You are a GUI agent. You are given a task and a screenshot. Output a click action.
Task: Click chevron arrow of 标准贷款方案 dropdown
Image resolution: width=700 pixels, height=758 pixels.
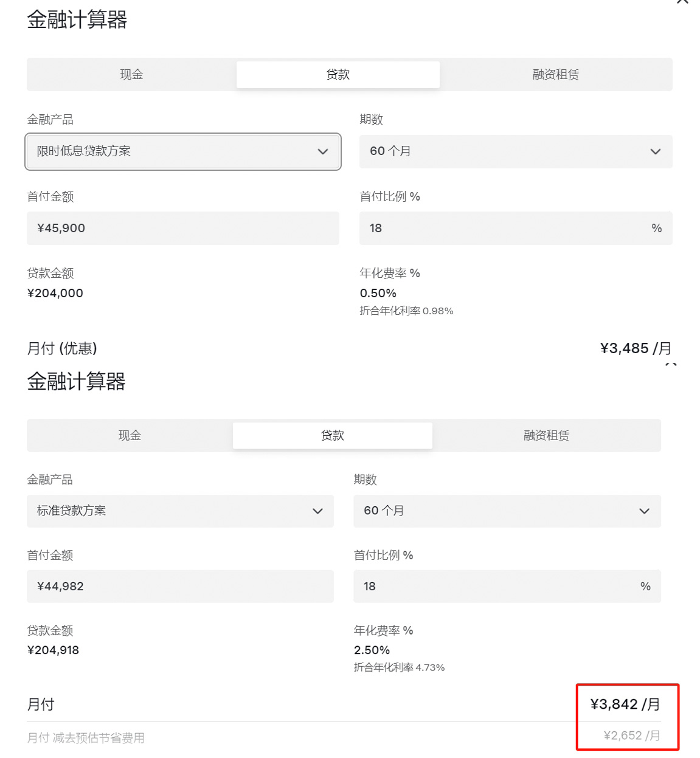pyautogui.click(x=317, y=511)
